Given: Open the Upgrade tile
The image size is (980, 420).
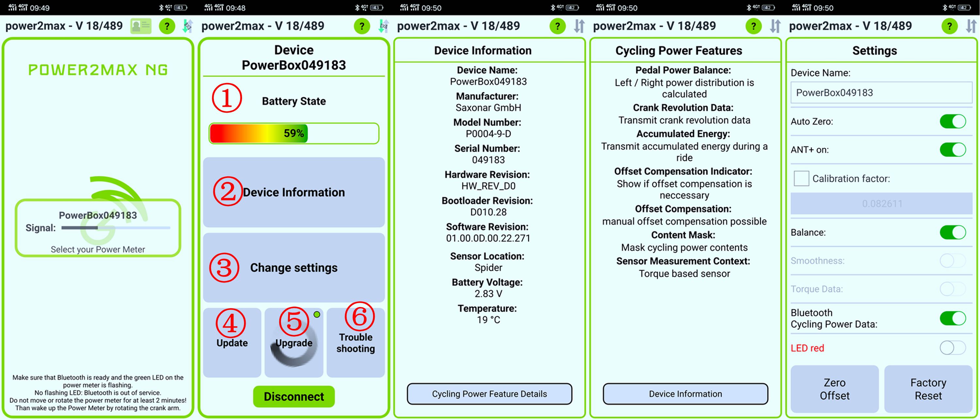Looking at the screenshot, I should click(294, 342).
